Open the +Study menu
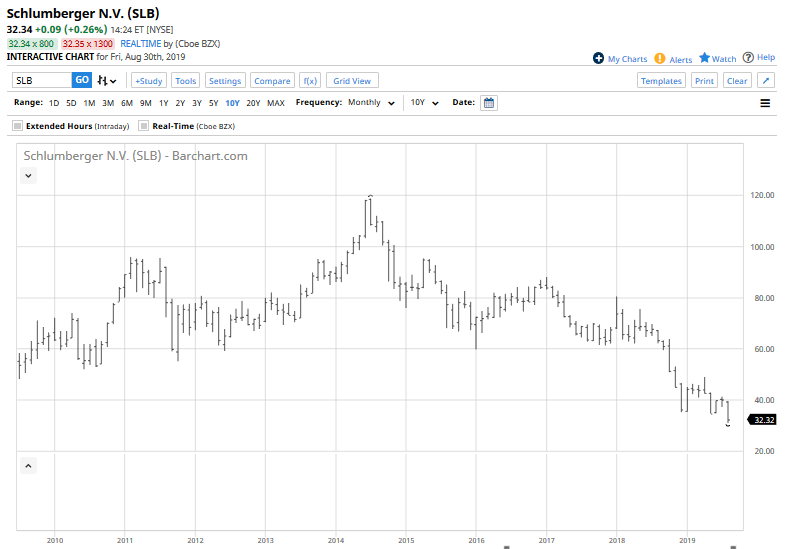The width and height of the screenshot is (786, 549). [149, 80]
